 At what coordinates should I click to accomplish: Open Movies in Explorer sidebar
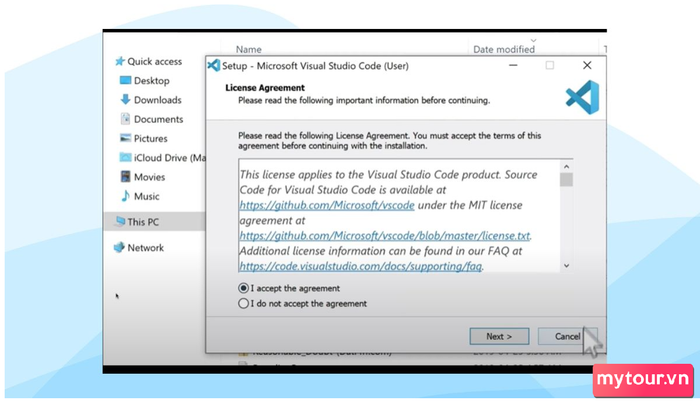[x=150, y=177]
